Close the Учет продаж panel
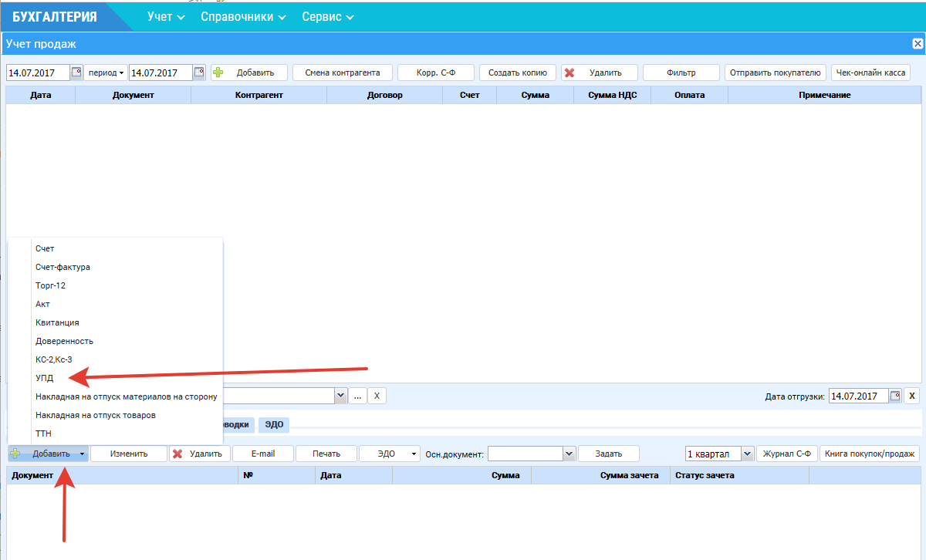Screen dimensions: 926x560 (x=918, y=44)
